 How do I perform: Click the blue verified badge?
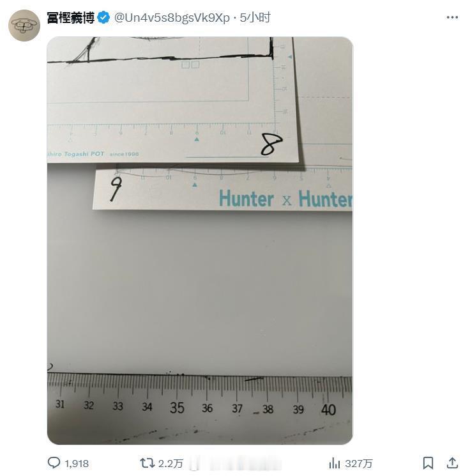[103, 17]
